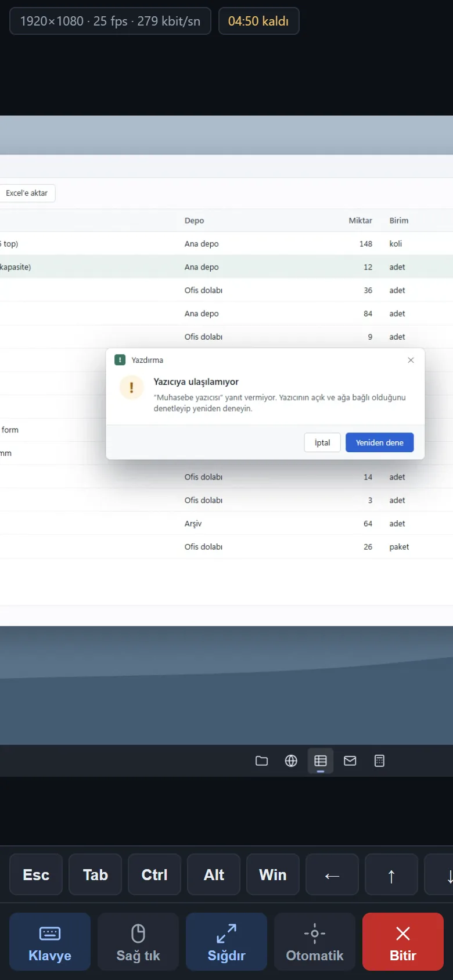Image resolution: width=453 pixels, height=980 pixels.
Task: Toggle the Klavye keyboard panel
Action: click(50, 942)
